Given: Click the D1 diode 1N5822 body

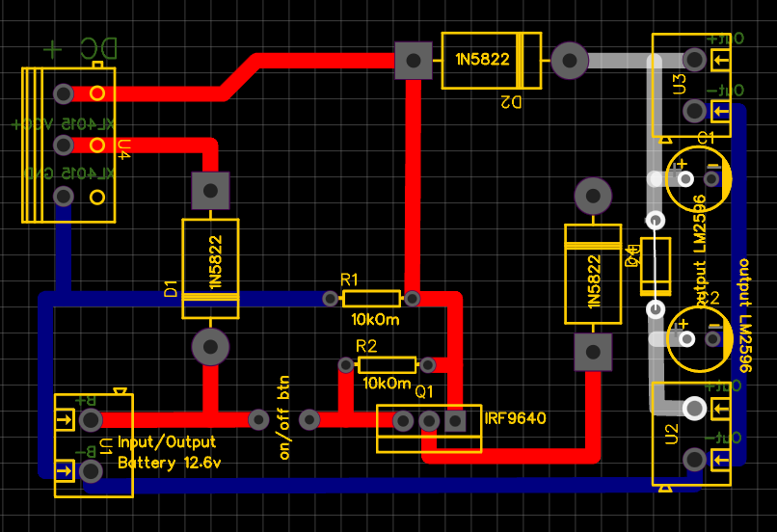Looking at the screenshot, I should pyautogui.click(x=210, y=269).
